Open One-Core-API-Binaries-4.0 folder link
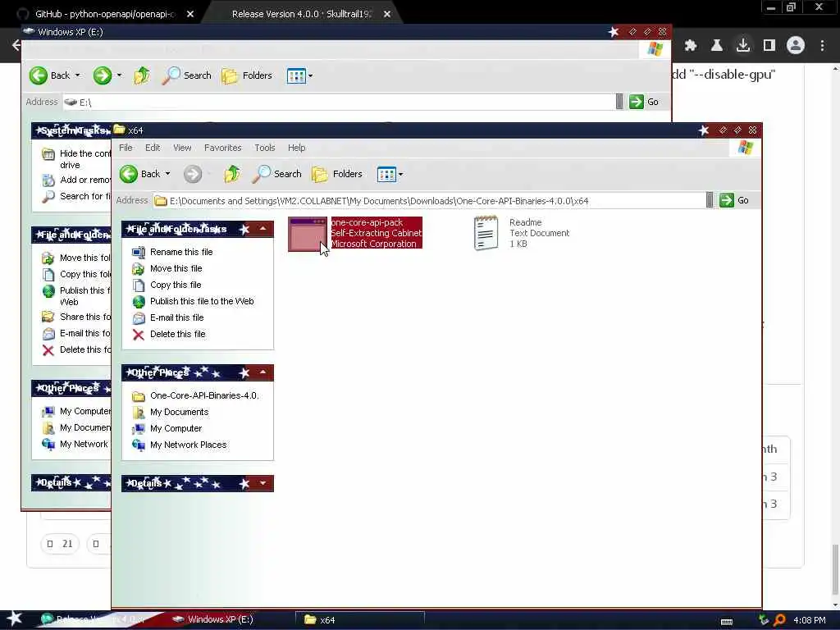The image size is (840, 630). click(x=204, y=396)
